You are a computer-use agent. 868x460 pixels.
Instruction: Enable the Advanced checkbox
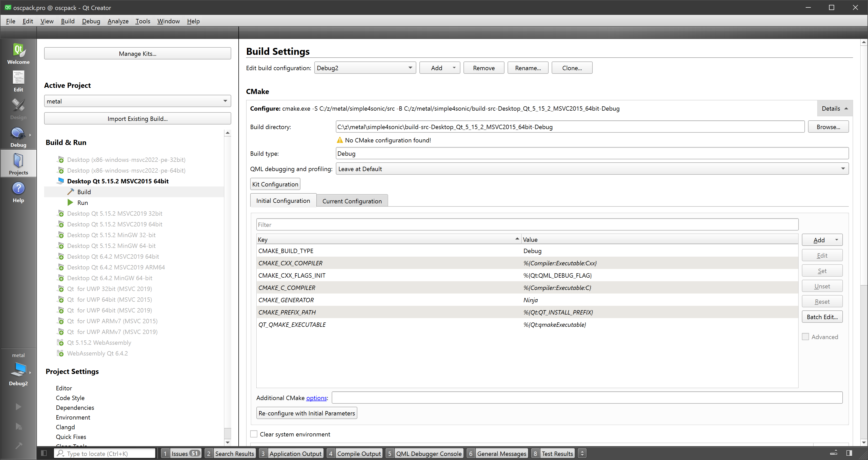805,337
